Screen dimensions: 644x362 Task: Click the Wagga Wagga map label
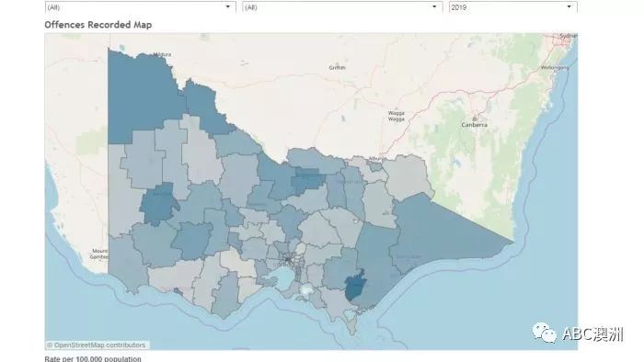pyautogui.click(x=397, y=116)
